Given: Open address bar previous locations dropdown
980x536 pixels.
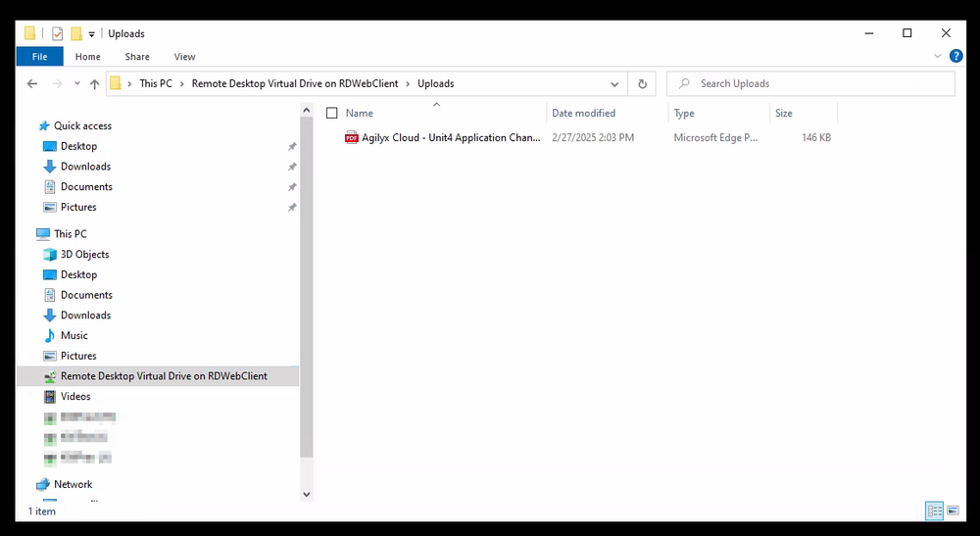Looking at the screenshot, I should tap(614, 84).
